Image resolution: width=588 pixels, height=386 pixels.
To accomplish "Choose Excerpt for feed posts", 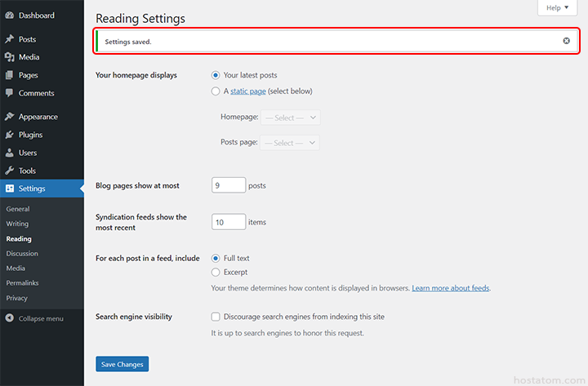I will [x=216, y=272].
